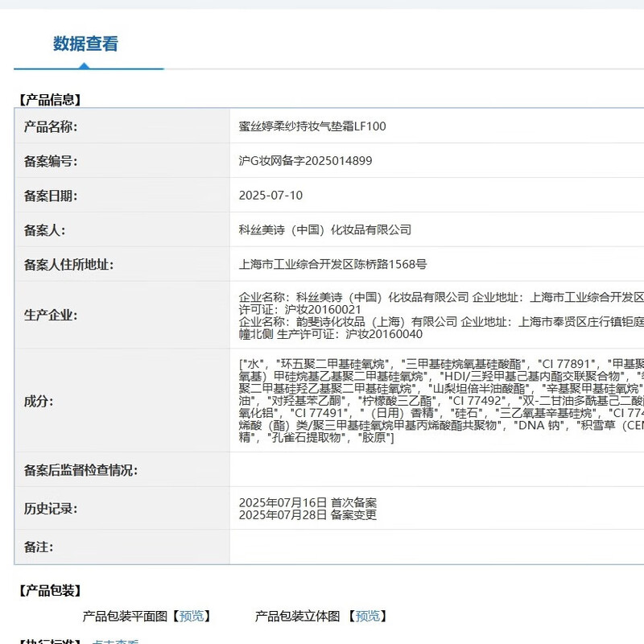Click the 【产品包装】 section heading
The image size is (644, 644).
[x=50, y=591]
